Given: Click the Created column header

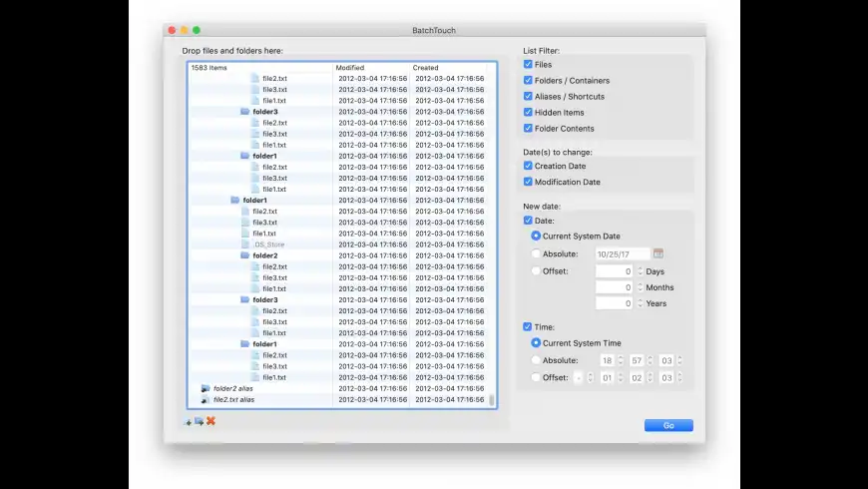Looking at the screenshot, I should 449,68.
